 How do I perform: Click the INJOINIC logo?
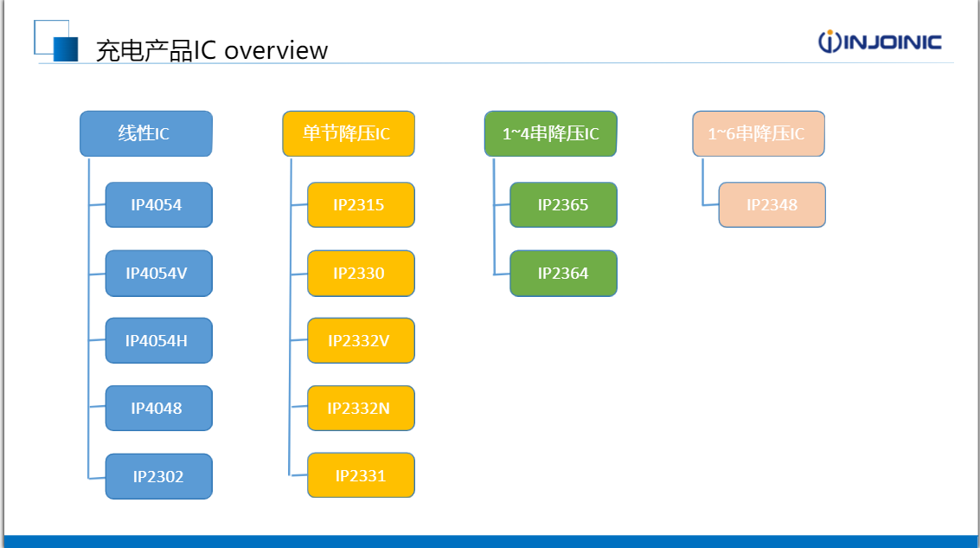pos(880,42)
